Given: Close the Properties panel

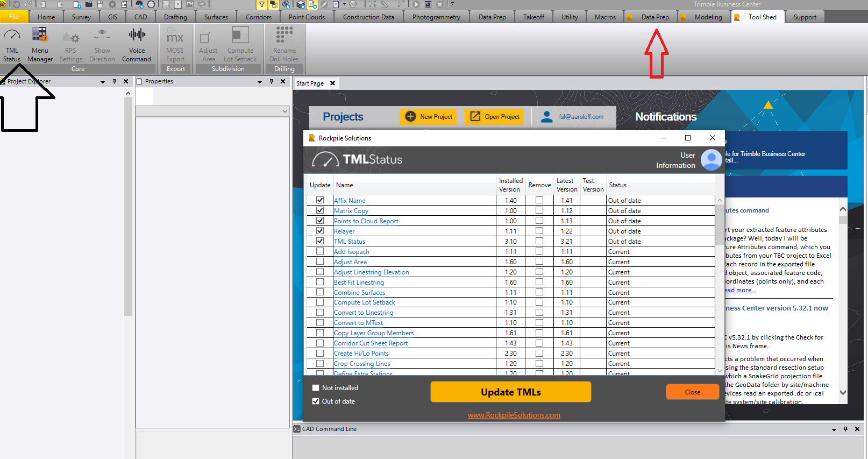Looking at the screenshot, I should 283,81.
